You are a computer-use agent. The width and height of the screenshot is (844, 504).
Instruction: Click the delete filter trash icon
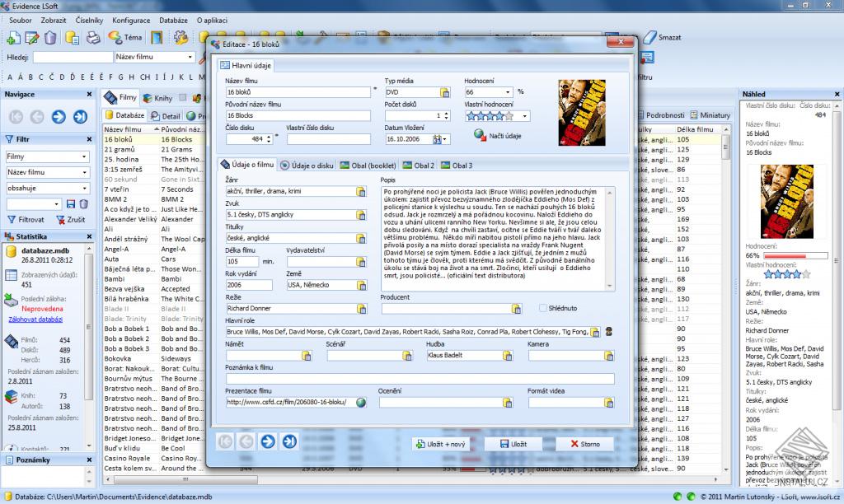pos(83,204)
